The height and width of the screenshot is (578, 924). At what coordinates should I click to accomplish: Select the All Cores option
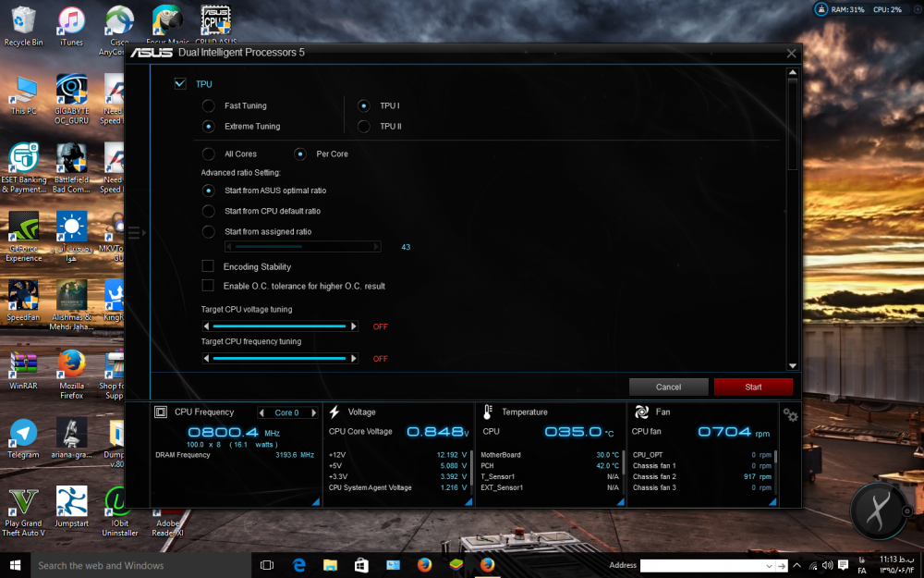pos(209,154)
